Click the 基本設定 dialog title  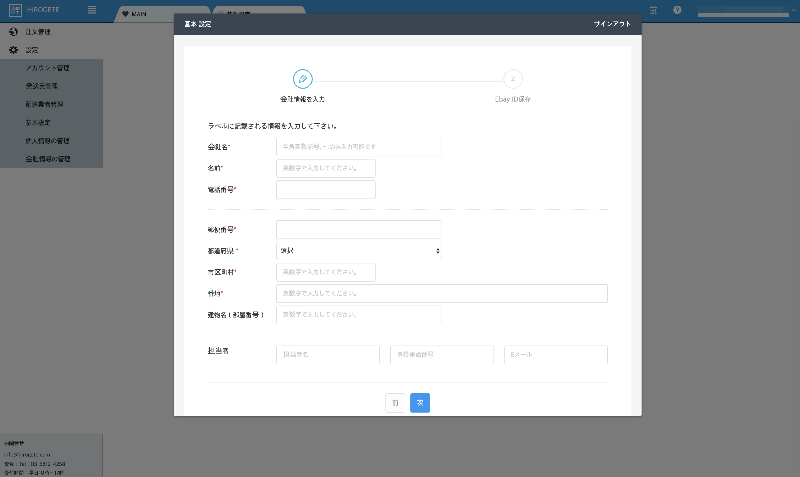(x=197, y=24)
